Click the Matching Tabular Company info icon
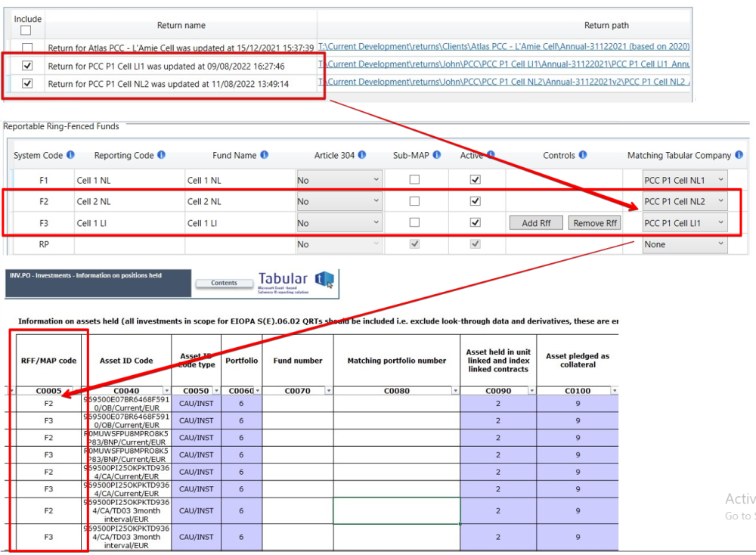Screen dimensions: 756x555 pos(739,154)
